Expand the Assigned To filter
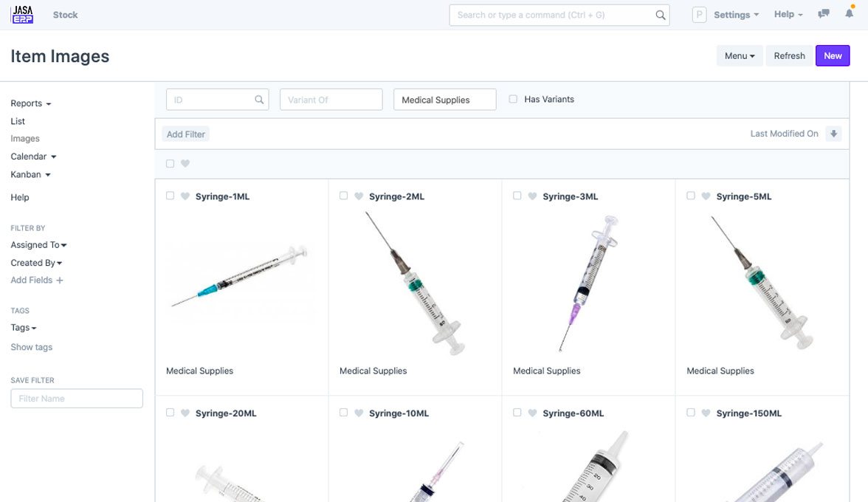The height and width of the screenshot is (502, 868). click(38, 245)
